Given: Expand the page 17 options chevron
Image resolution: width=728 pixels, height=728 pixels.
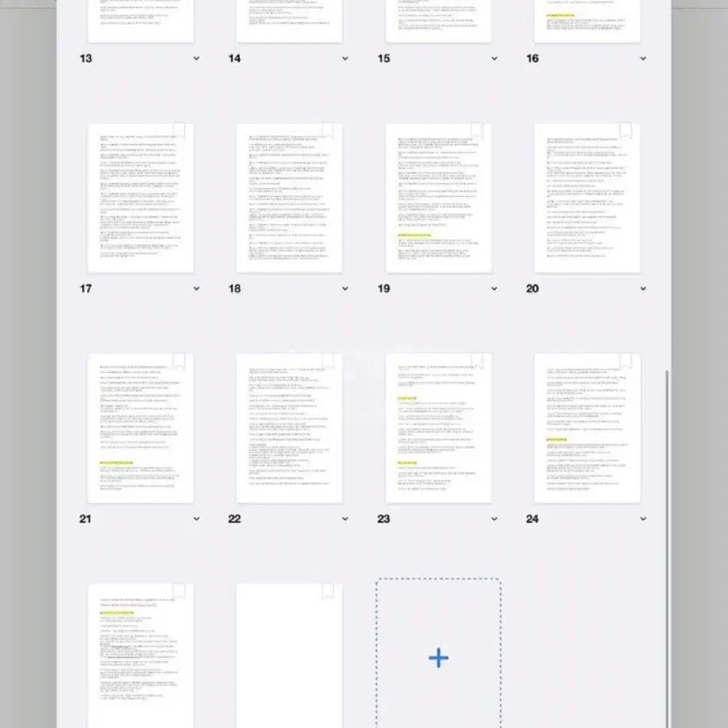Looking at the screenshot, I should point(196,289).
